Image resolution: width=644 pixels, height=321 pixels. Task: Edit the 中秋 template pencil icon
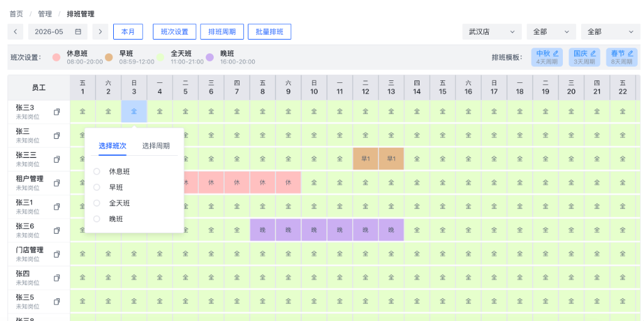(556, 53)
